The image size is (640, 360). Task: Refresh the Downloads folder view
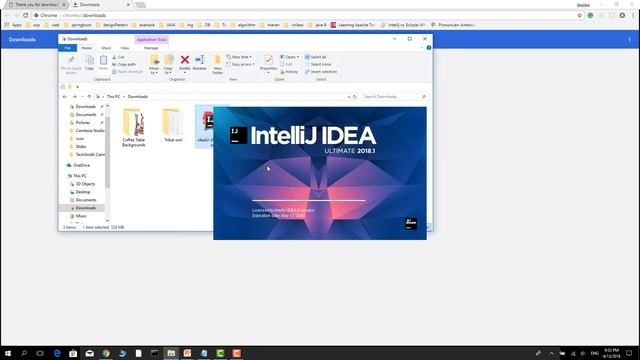(x=355, y=97)
